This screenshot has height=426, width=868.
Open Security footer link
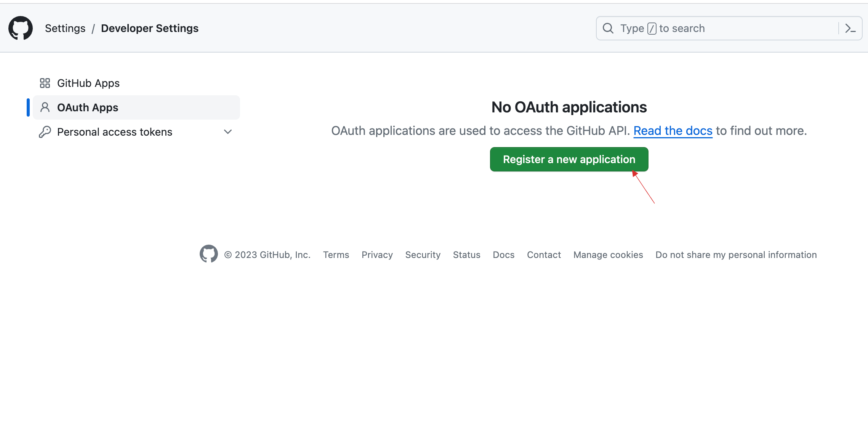pyautogui.click(x=423, y=255)
